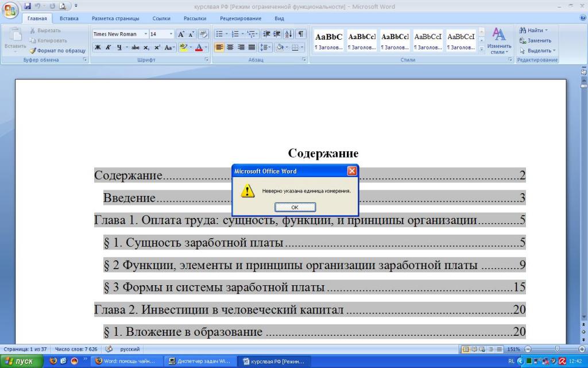Click OK in the error dialog
The height and width of the screenshot is (368, 588).
coord(295,207)
